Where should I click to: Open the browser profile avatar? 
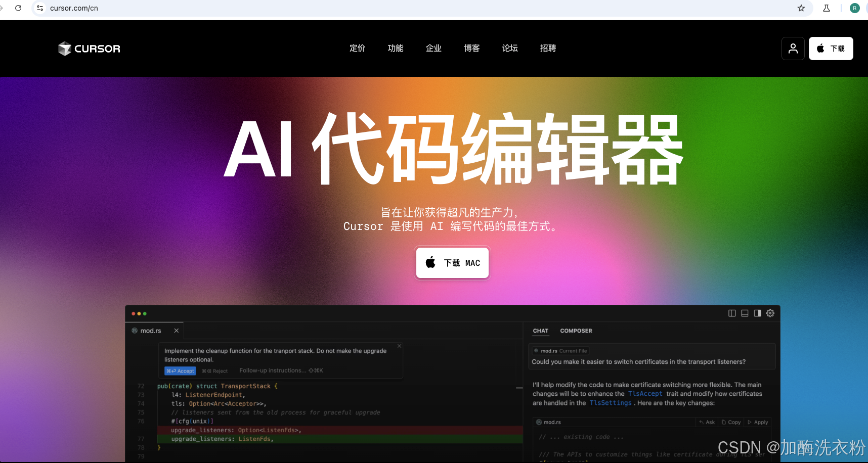point(855,8)
